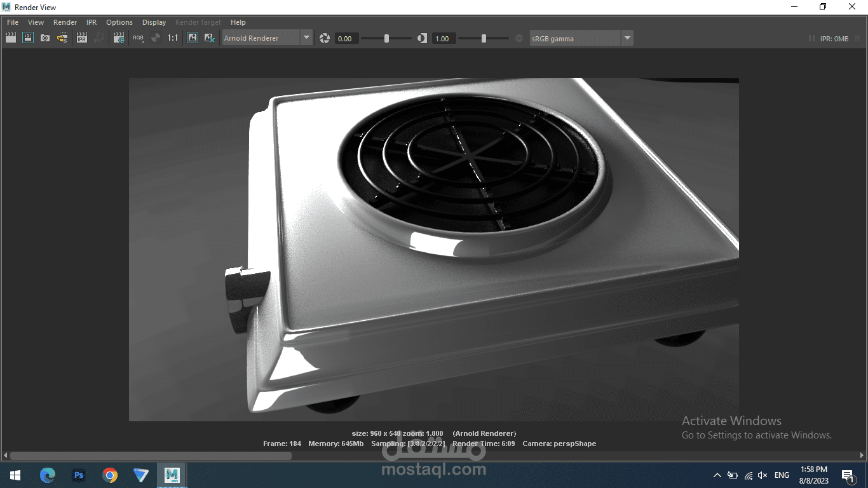
Task: Click the Maya taskbar icon
Action: click(x=172, y=475)
